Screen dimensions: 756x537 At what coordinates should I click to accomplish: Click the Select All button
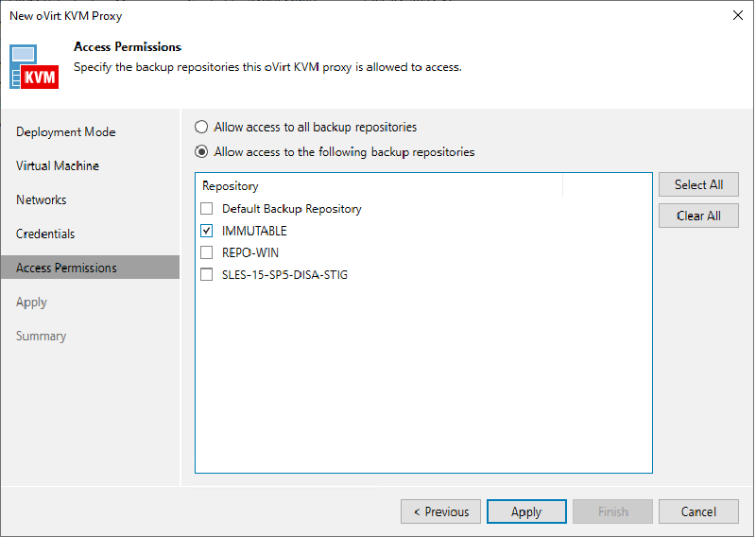point(698,184)
